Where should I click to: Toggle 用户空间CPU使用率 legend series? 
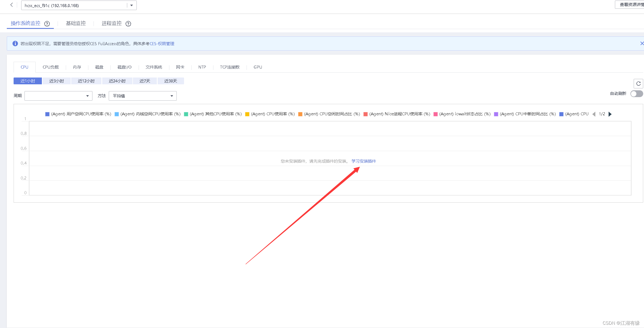click(x=81, y=114)
